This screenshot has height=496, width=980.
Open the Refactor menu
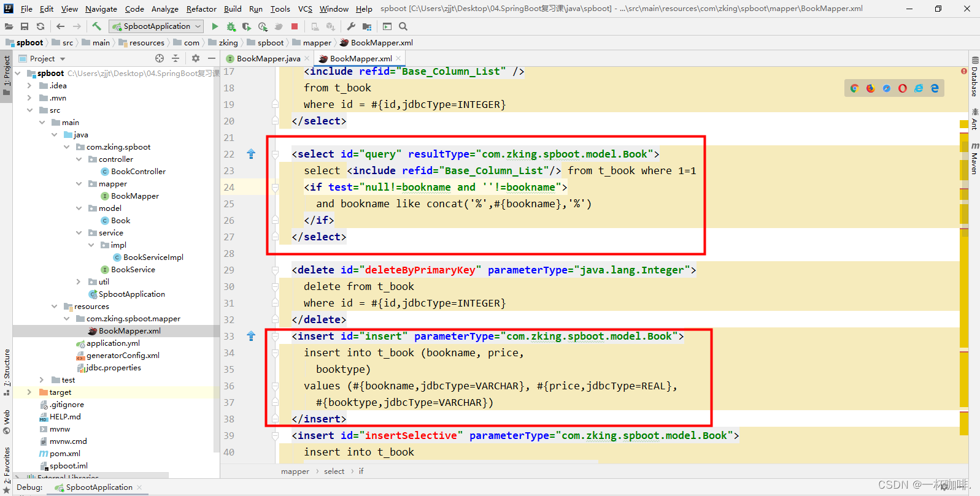pyautogui.click(x=201, y=9)
